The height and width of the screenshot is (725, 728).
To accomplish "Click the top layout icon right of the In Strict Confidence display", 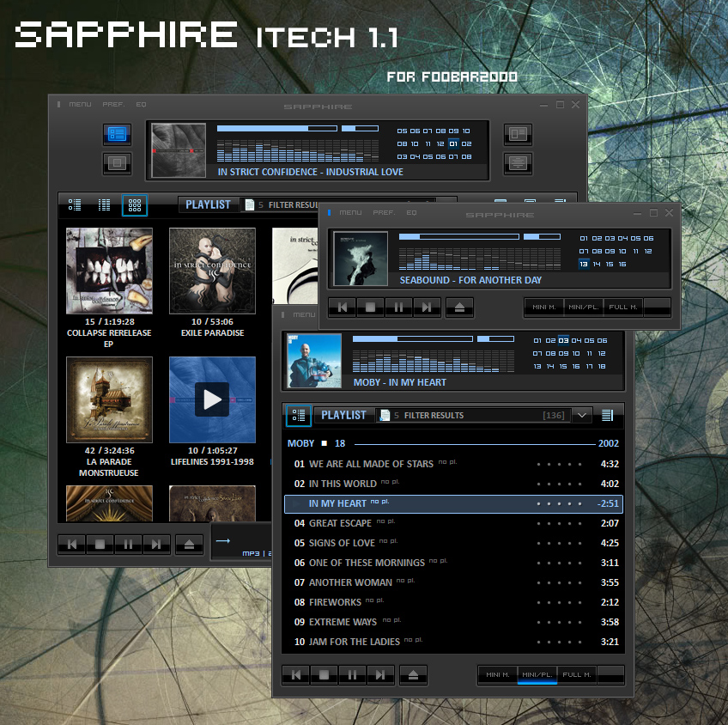I will [x=518, y=134].
